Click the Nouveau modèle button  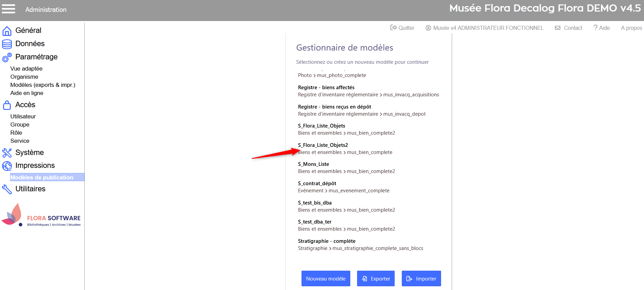point(326,278)
